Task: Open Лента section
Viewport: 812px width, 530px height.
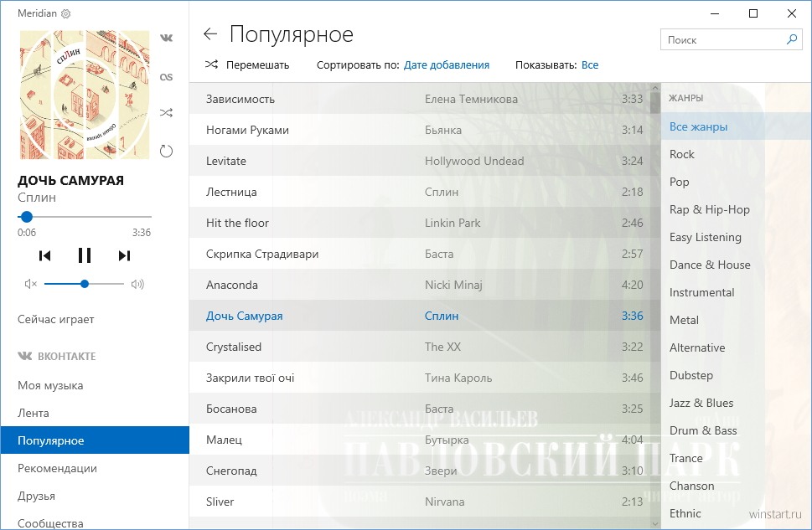Action: click(34, 413)
